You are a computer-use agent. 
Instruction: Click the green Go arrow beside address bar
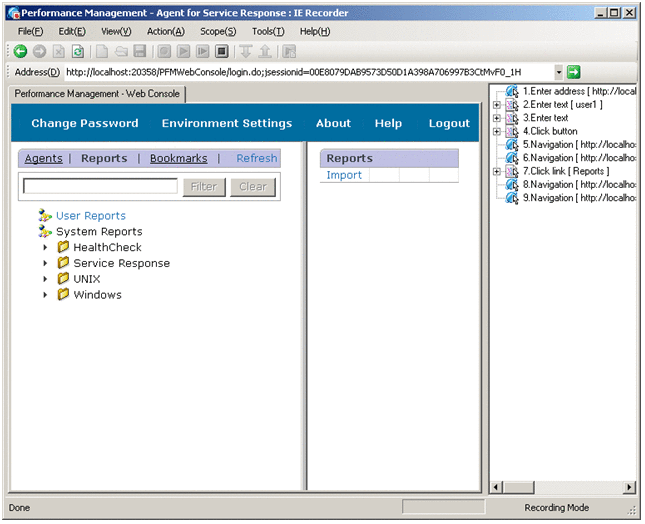click(574, 72)
